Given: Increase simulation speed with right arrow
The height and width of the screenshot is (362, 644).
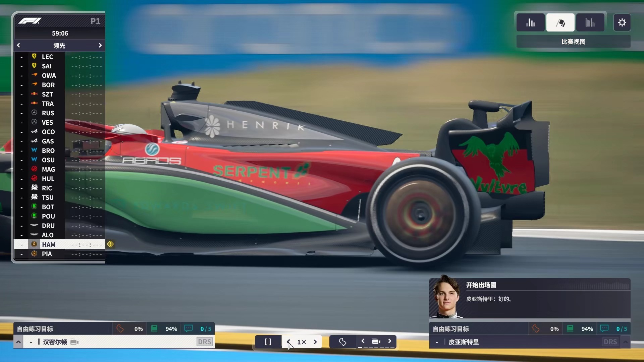Looking at the screenshot, I should (x=315, y=342).
